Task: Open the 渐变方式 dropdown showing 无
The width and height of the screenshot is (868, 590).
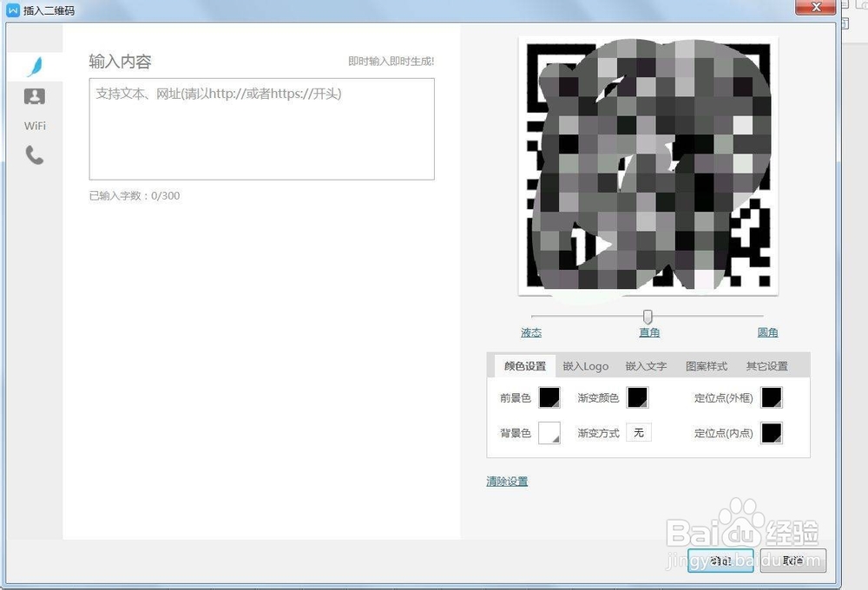Action: (639, 432)
